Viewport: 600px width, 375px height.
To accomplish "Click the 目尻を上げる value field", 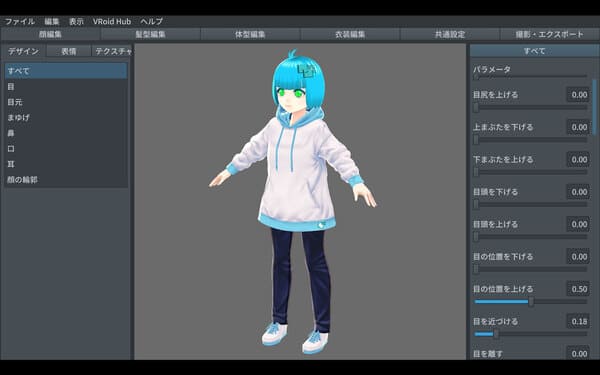I will [578, 95].
